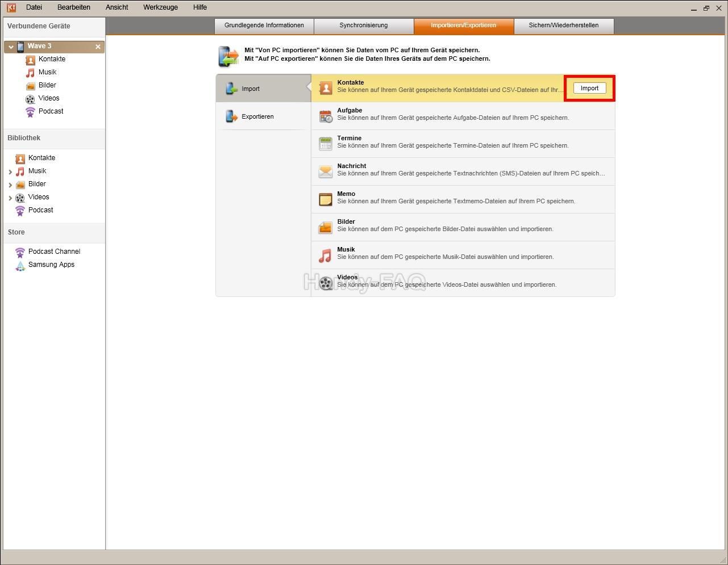Image resolution: width=728 pixels, height=565 pixels.
Task: Open Videos label in Bibliothek
Action: (39, 197)
